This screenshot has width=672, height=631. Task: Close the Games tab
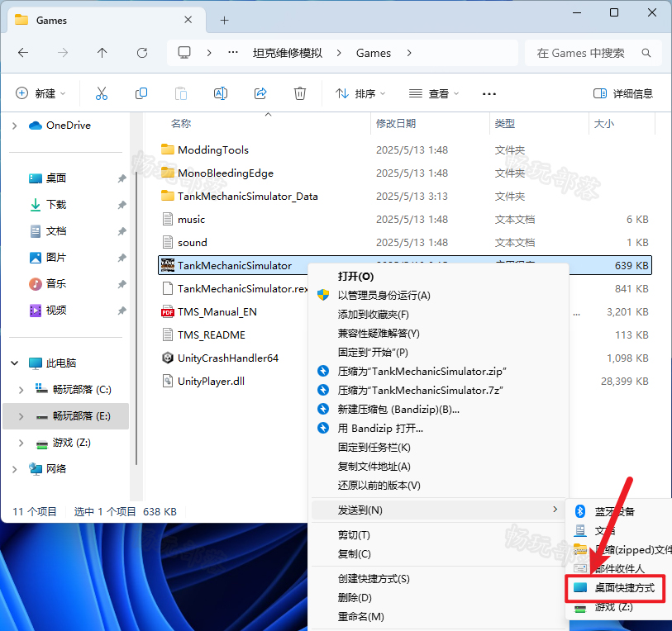point(188,20)
